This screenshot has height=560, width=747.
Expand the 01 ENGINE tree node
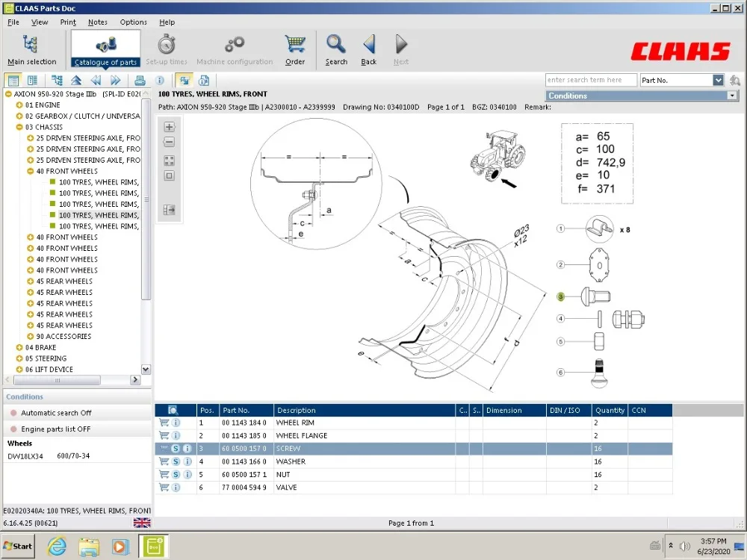click(x=19, y=105)
